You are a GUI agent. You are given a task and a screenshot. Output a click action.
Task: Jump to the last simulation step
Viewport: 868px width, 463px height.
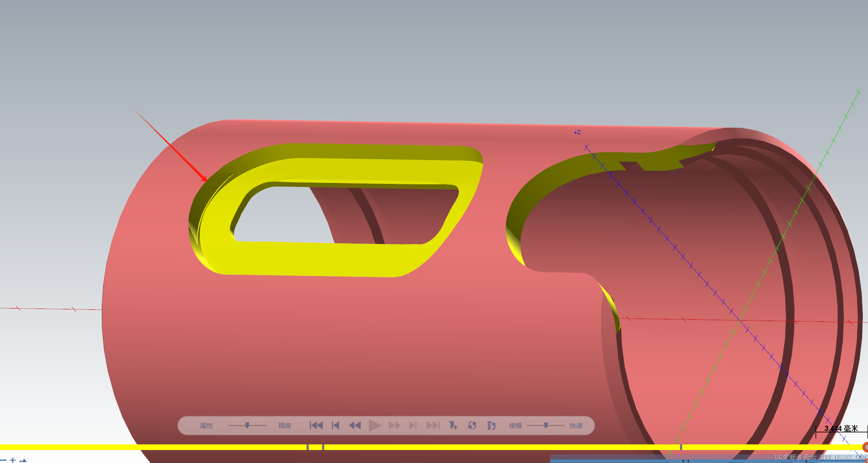pyautogui.click(x=433, y=425)
